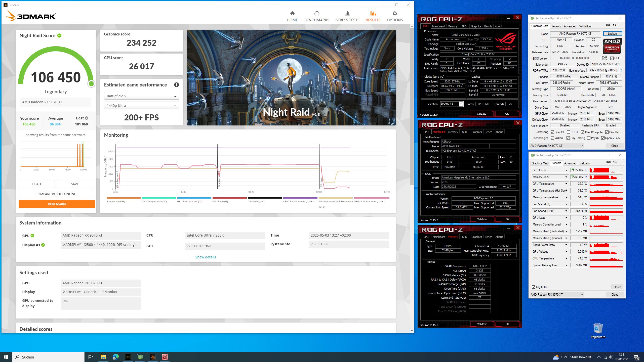Click the green validation checkmark by Night Raid Score
The image size is (644, 362).
point(59,35)
